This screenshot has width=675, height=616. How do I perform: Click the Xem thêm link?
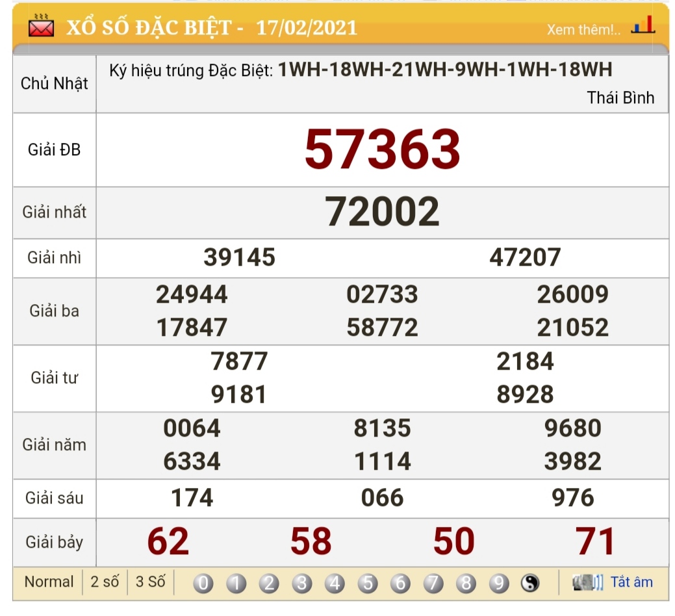(583, 30)
